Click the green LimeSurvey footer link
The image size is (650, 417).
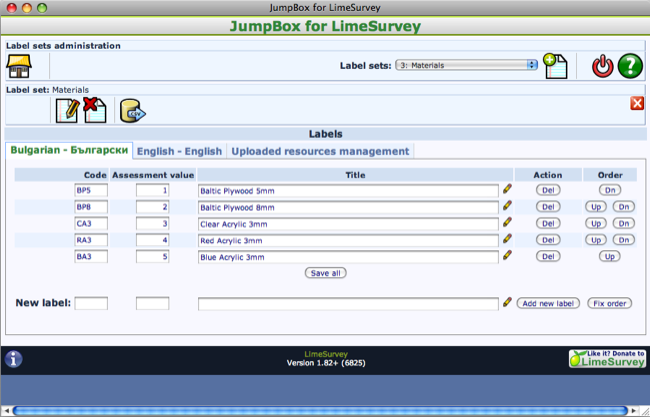coord(326,354)
